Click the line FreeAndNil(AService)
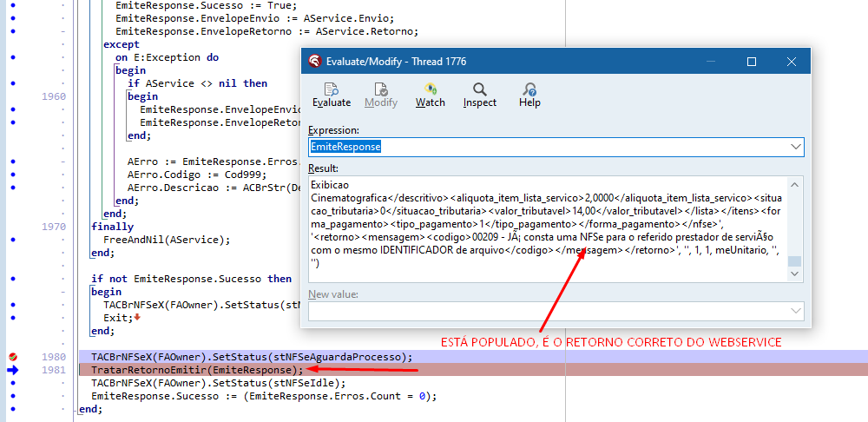The width and height of the screenshot is (868, 422). point(166,240)
